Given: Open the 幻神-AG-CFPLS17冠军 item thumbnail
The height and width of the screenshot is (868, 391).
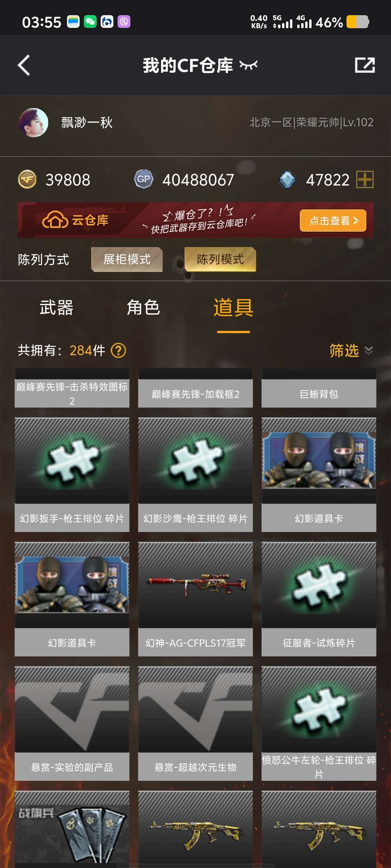Looking at the screenshot, I should coord(195,585).
